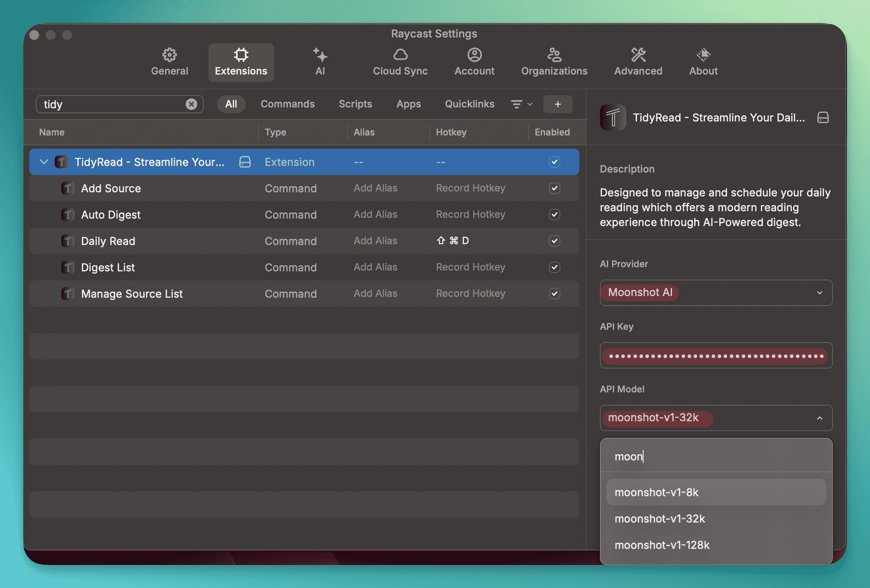
Task: Click the API Key password field
Action: coord(716,356)
